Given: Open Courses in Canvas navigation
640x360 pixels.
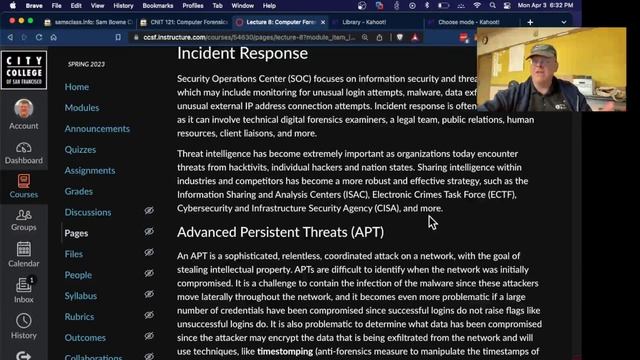Looking at the screenshot, I should [x=24, y=186].
